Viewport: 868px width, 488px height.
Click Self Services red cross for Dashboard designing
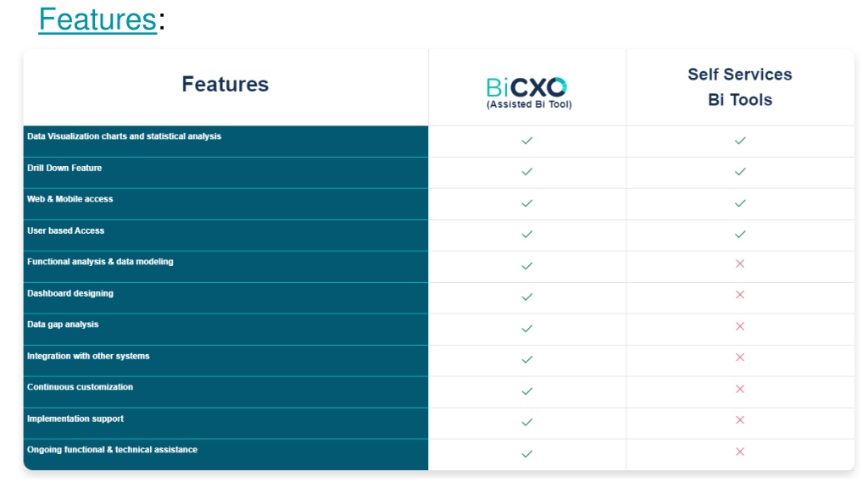(x=739, y=294)
